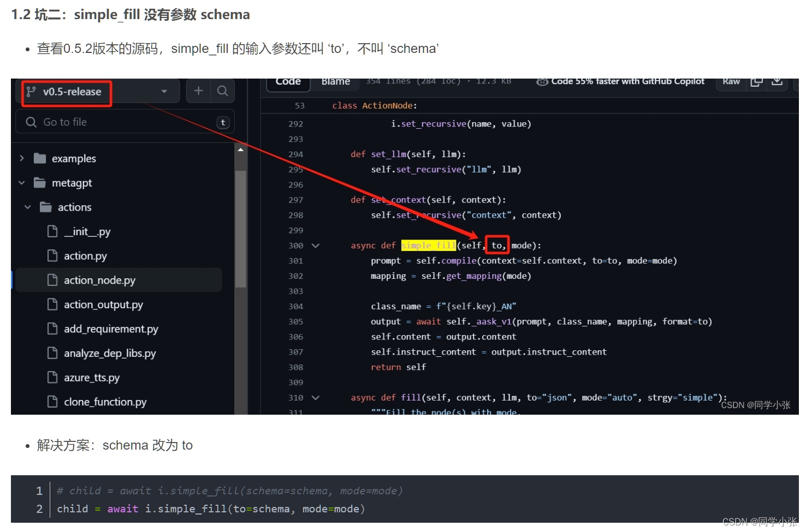The height and width of the screenshot is (532, 806).
Task: Click line number 305
Action: pyautogui.click(x=295, y=322)
